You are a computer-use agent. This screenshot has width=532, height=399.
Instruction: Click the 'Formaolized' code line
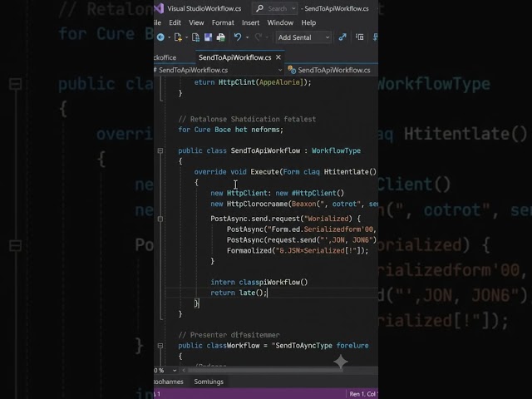pos(298,251)
